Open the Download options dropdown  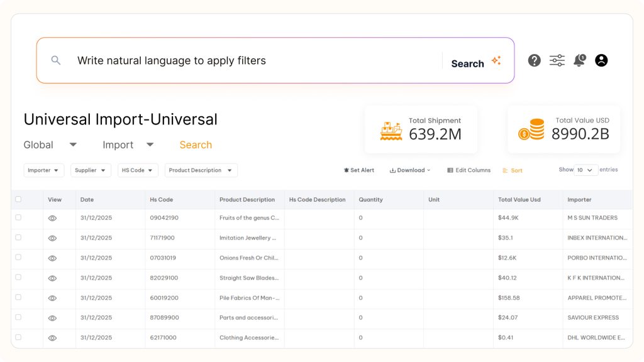(410, 170)
